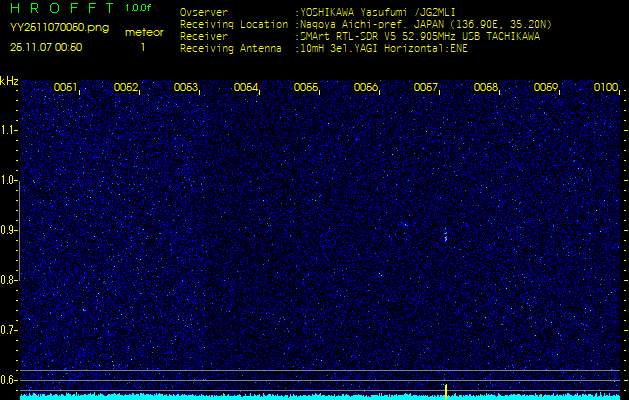The height and width of the screenshot is (400, 629).
Task: Click the 0.9 frequency axis label
Action: 9,230
